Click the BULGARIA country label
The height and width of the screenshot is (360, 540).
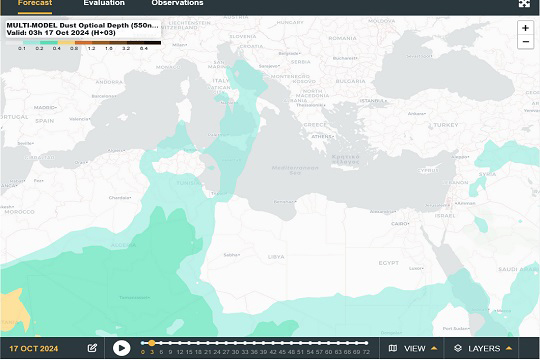(x=350, y=81)
